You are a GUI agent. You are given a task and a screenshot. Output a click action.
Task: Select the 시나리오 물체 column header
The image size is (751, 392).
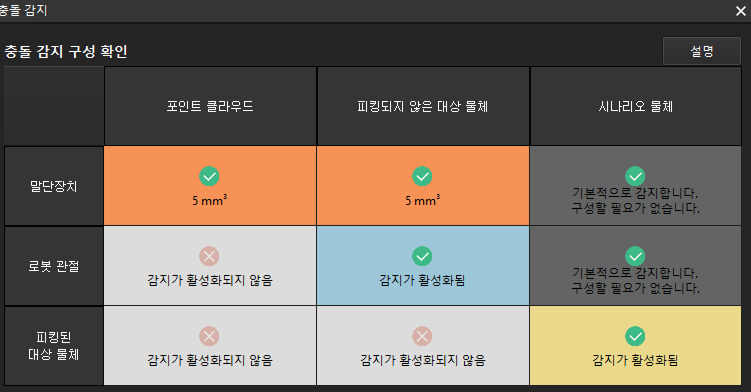pyautogui.click(x=636, y=106)
